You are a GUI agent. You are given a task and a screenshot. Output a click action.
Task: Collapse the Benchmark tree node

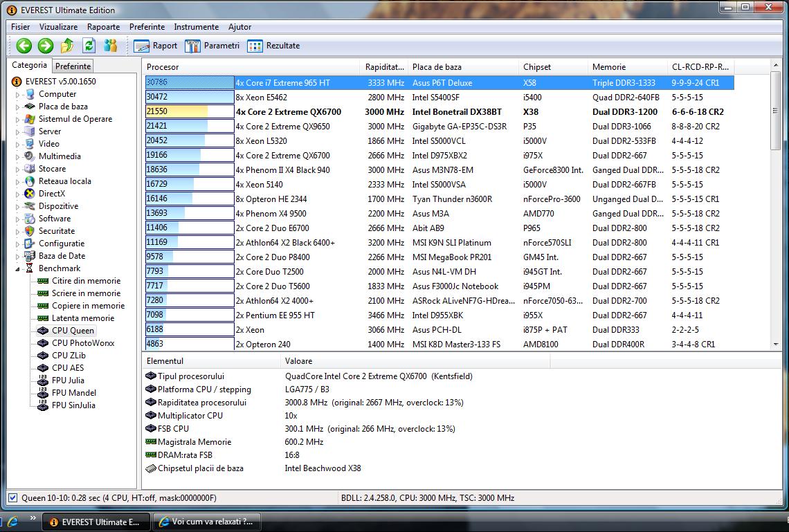point(17,269)
